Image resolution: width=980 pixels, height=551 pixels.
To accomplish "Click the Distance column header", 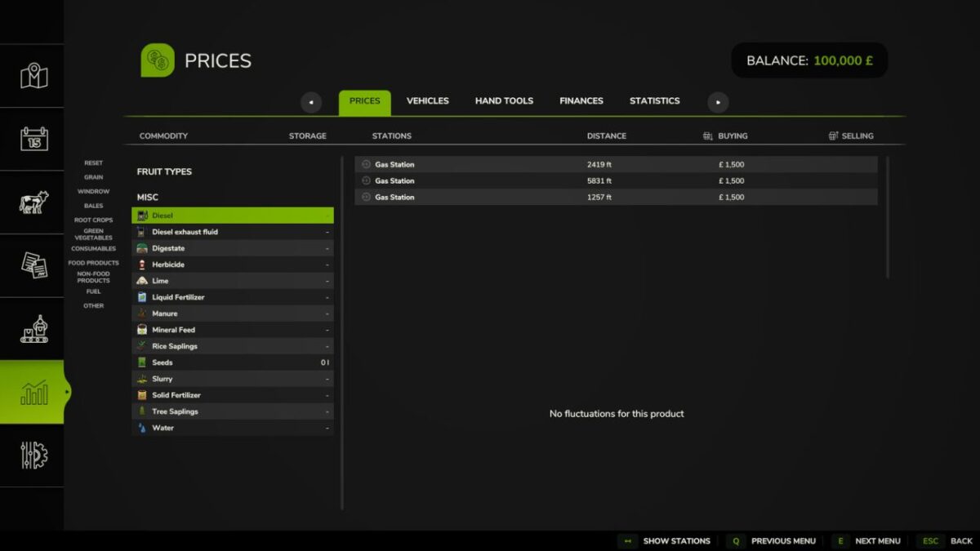I will 607,136.
